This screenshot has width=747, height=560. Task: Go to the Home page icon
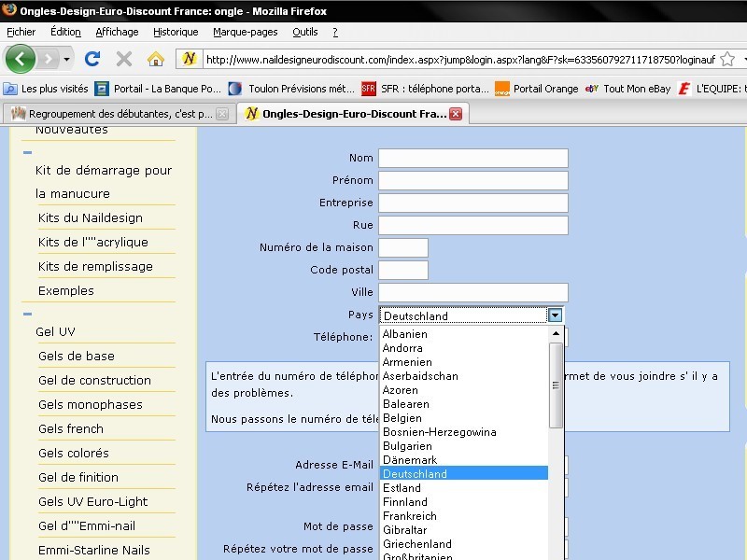156,59
